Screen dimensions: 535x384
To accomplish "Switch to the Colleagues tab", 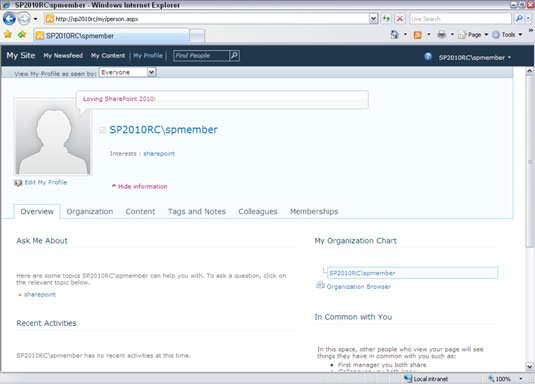I will 258,212.
